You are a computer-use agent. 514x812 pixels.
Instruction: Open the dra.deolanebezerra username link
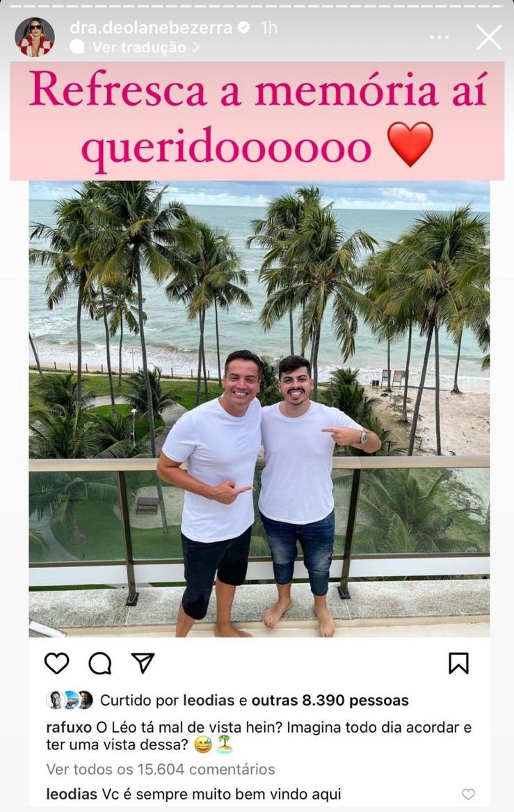(x=151, y=27)
